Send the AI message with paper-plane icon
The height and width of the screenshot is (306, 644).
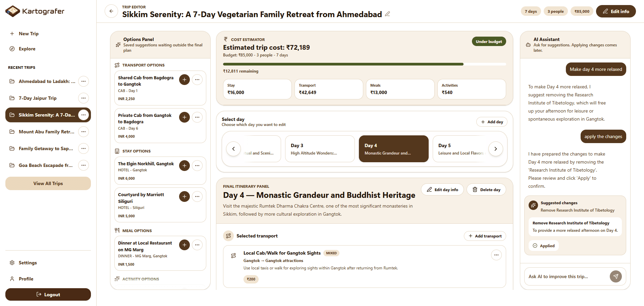click(616, 276)
